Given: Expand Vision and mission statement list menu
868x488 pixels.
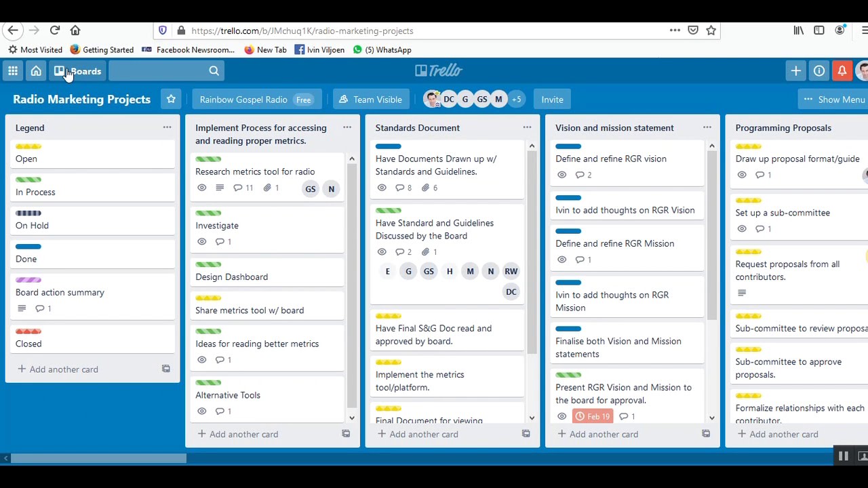Looking at the screenshot, I should pos(707,127).
